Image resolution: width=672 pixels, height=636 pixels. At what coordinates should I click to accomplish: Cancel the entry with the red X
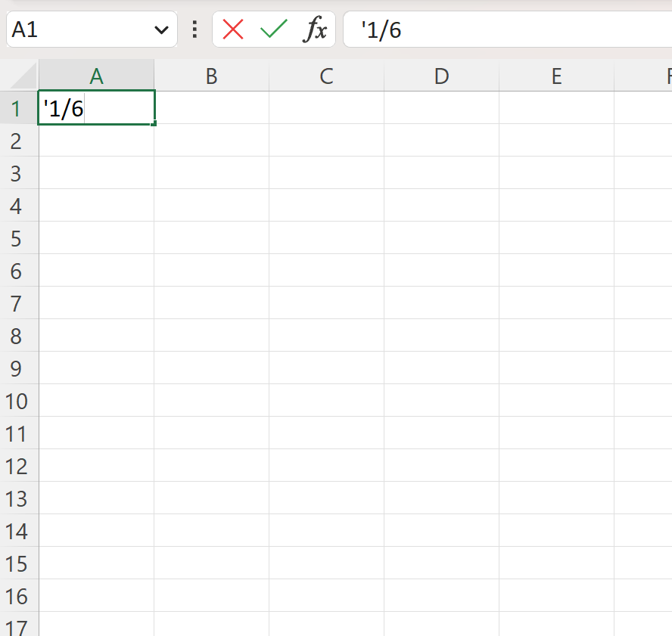232,29
